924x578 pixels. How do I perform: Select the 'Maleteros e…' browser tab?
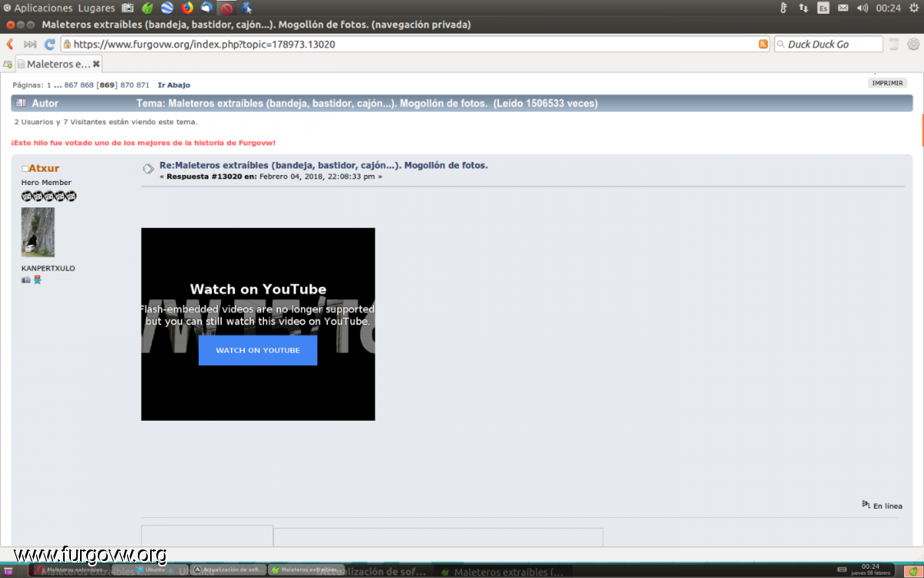[x=59, y=64]
